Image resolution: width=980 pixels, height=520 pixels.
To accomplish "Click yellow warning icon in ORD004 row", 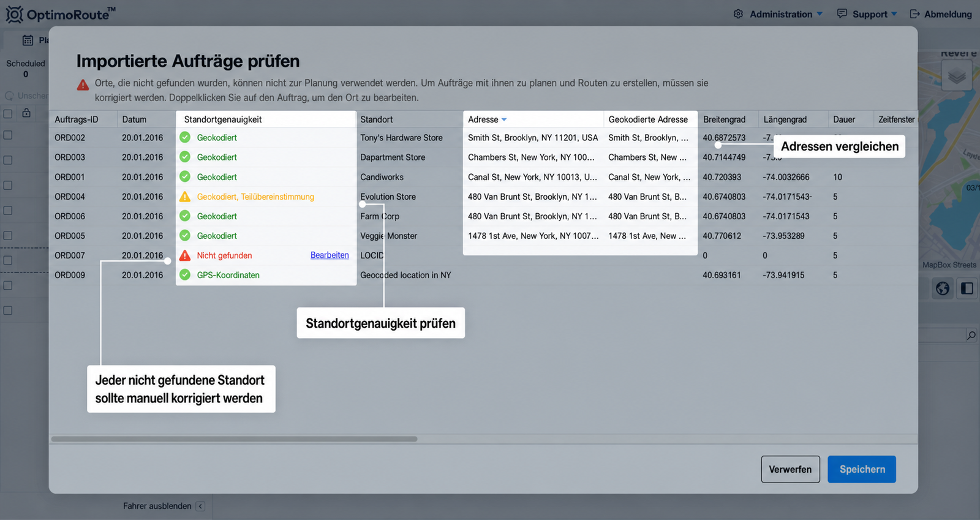I will point(185,197).
